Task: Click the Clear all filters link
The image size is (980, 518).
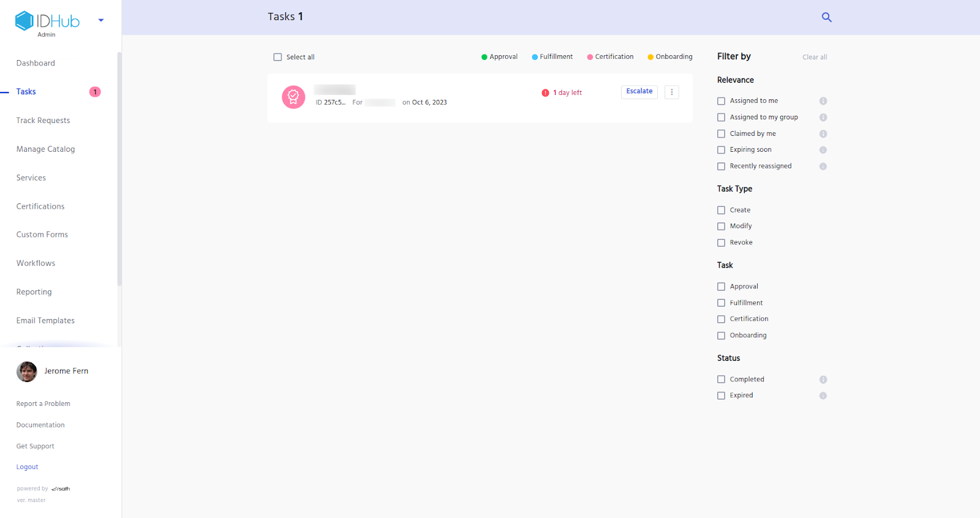Action: pyautogui.click(x=814, y=57)
